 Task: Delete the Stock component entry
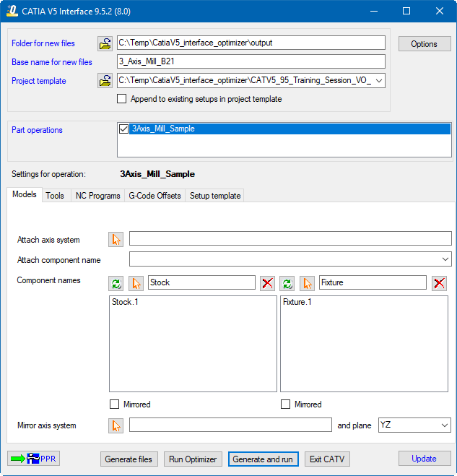[267, 283]
